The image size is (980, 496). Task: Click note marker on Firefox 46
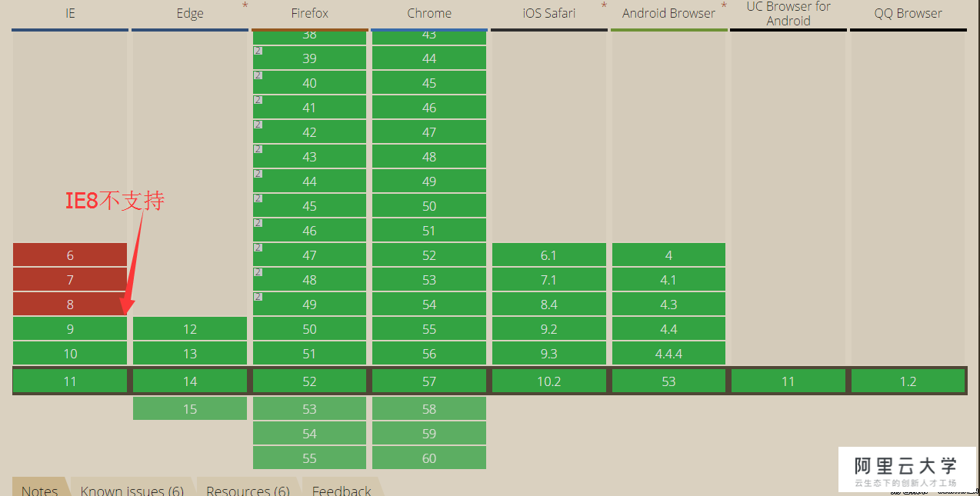[258, 223]
